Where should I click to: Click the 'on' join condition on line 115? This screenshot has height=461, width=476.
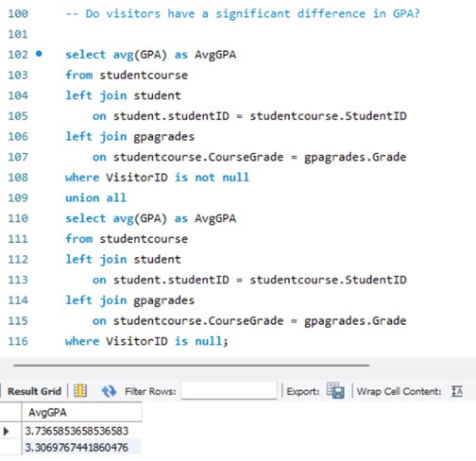point(249,321)
